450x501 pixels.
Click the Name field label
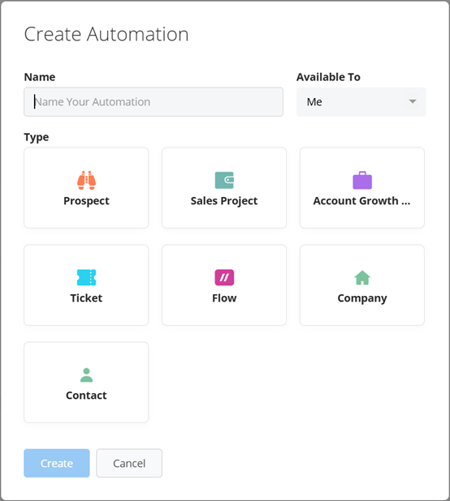point(40,77)
